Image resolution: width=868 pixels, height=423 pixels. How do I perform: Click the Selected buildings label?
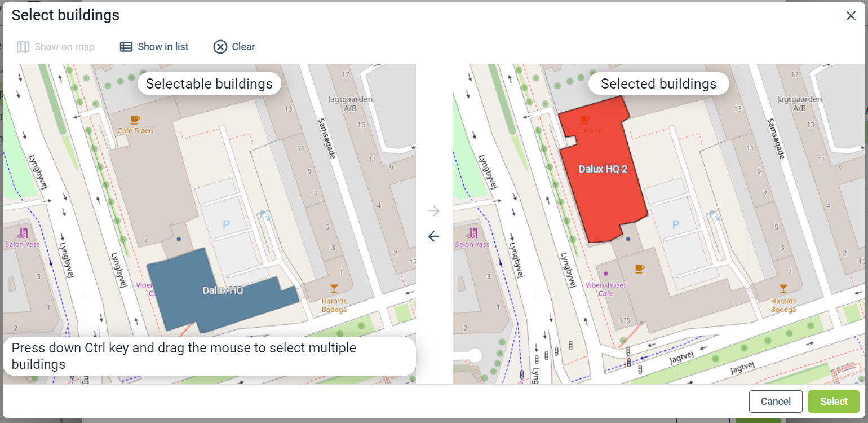point(658,84)
